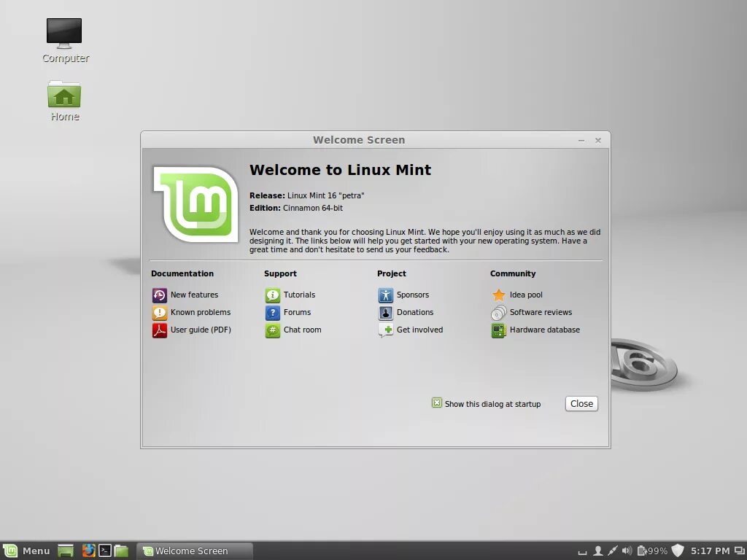Open the Tutorials support link

click(x=290, y=295)
